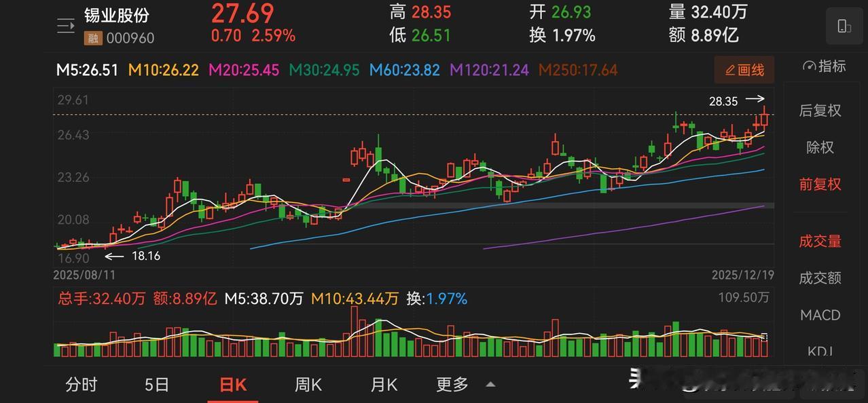This screenshot has width=868, height=403.
Task: Tap the M30:24.95 moving average label
Action: (324, 70)
